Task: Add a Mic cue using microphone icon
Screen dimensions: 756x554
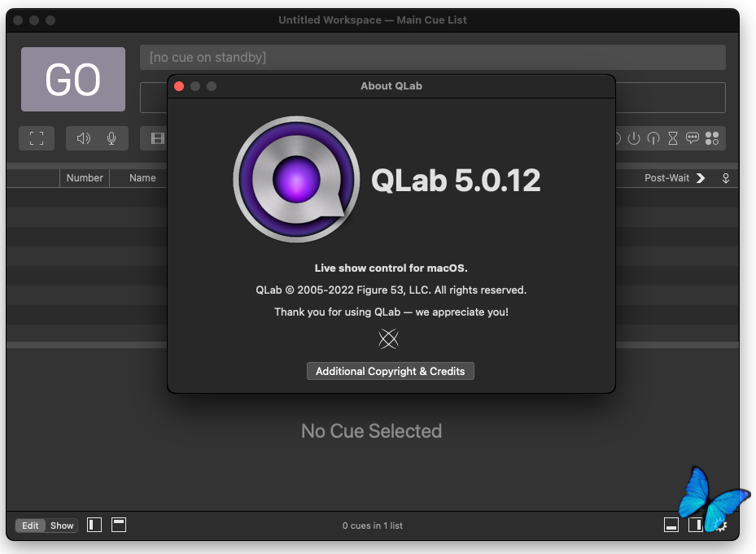Action: 111,138
